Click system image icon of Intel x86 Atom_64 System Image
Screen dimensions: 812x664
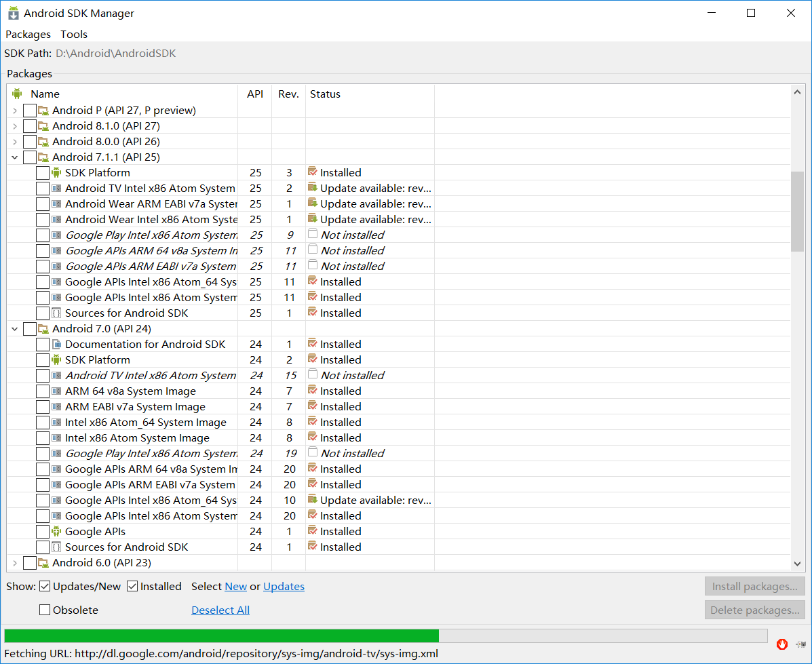point(56,422)
